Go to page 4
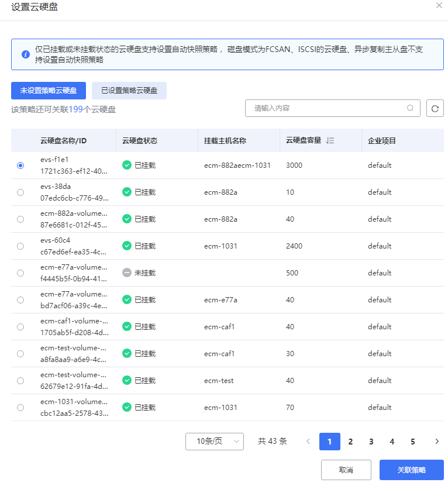This screenshot has width=448, height=486. tap(392, 442)
